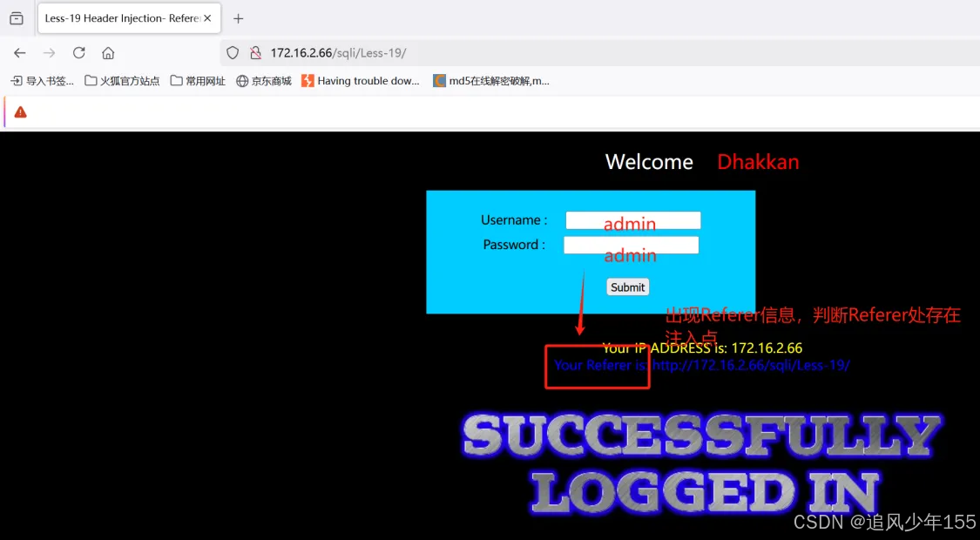Open the 京东商城 bookmark

[263, 80]
